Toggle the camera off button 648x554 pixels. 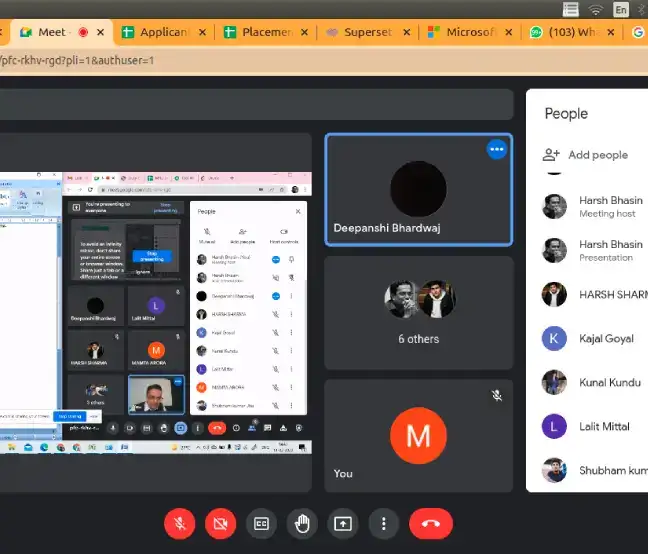point(221,523)
